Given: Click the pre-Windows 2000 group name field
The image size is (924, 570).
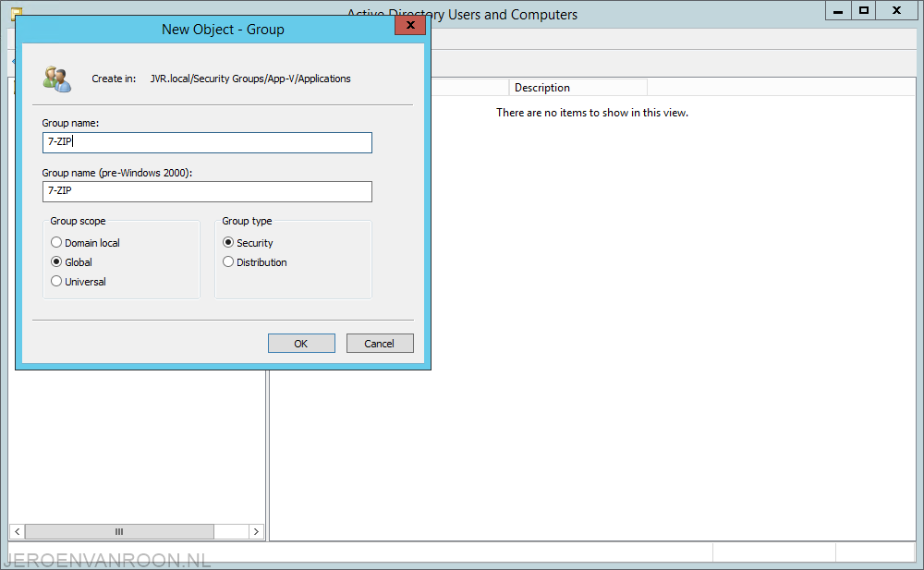Looking at the screenshot, I should click(x=207, y=191).
